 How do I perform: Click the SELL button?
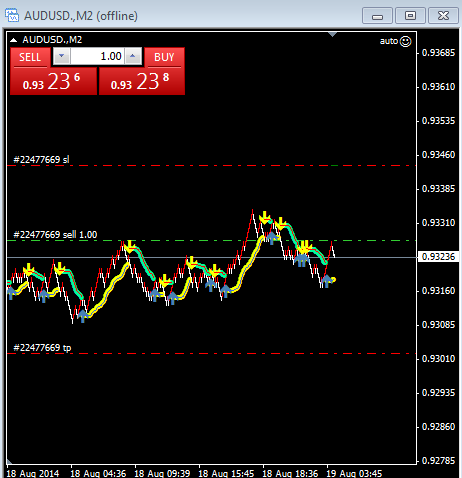[30, 57]
